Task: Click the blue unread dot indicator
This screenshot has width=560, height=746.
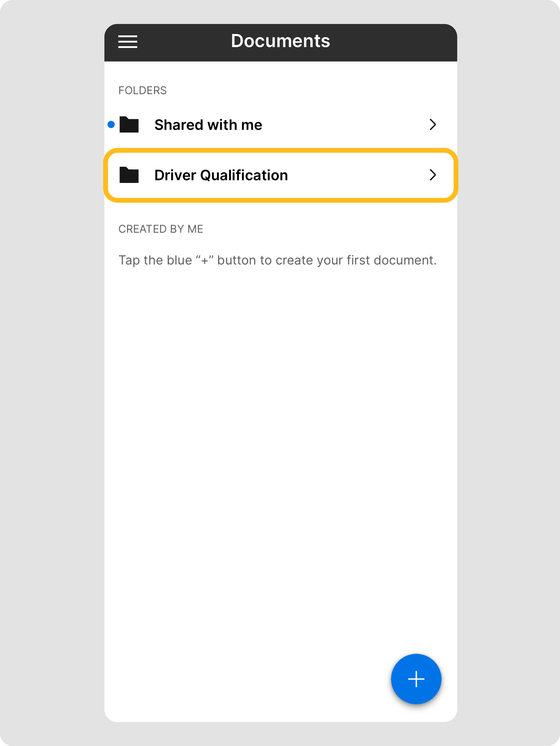Action: pos(111,125)
